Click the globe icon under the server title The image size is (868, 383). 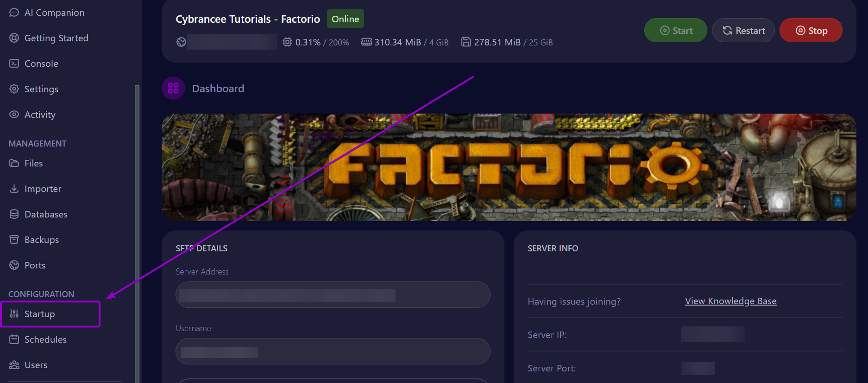click(181, 42)
